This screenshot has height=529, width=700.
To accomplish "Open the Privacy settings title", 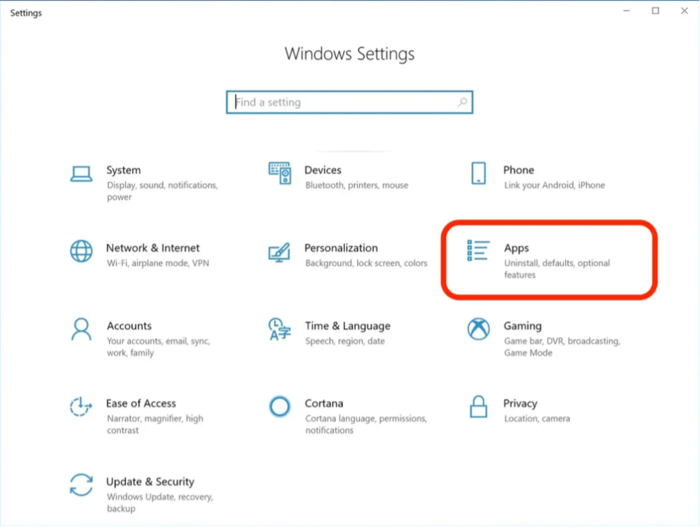I will [x=520, y=404].
